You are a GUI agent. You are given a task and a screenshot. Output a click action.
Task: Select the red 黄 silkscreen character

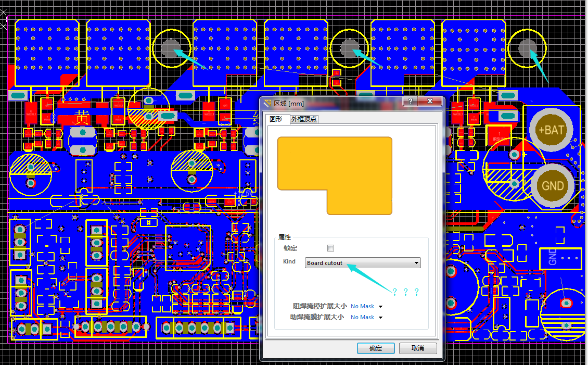82,117
